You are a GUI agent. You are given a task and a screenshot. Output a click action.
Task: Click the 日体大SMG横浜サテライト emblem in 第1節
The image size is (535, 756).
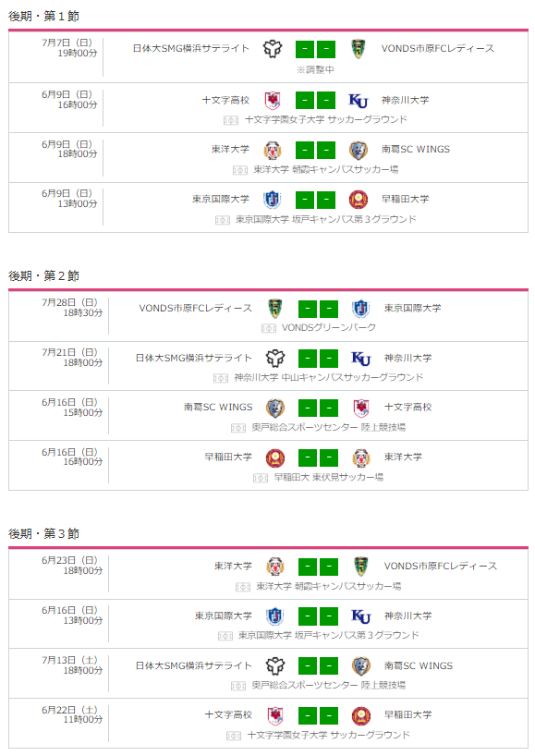tap(273, 49)
